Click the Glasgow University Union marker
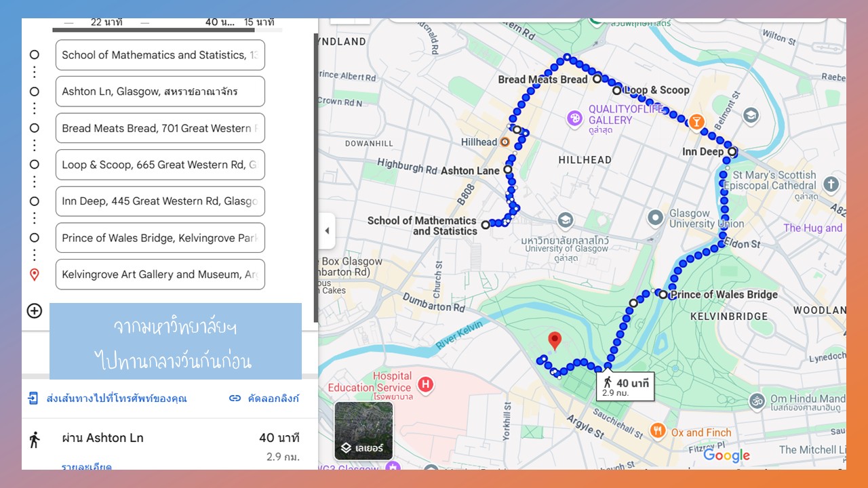 coord(655,218)
